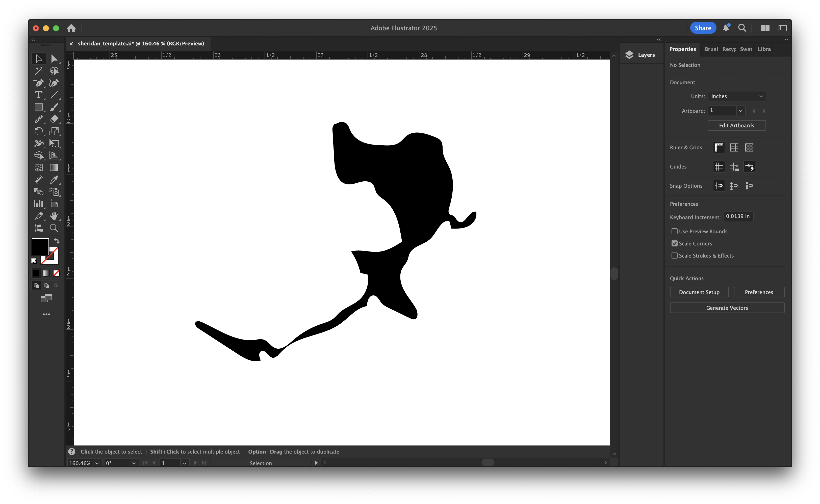Viewport: 820px width, 504px height.
Task: Select the Pen tool
Action: (39, 83)
